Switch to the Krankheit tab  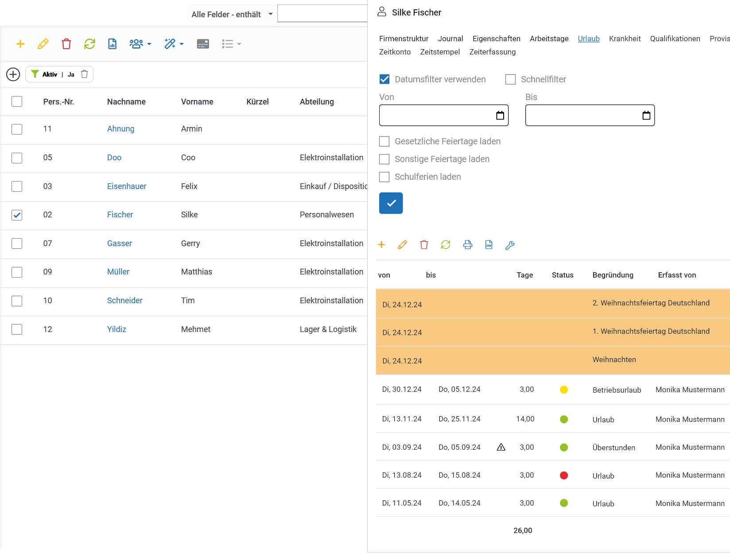(x=625, y=39)
